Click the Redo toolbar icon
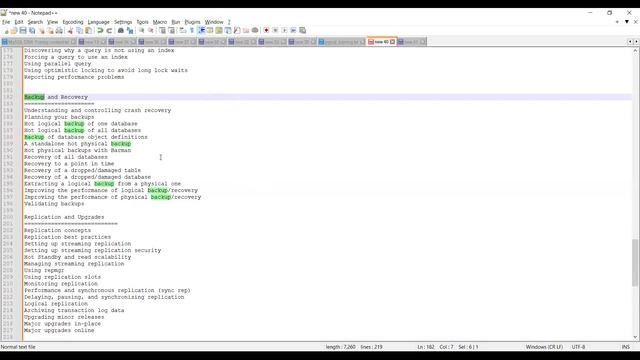Screen dimensions: 640x360 point(109,31)
